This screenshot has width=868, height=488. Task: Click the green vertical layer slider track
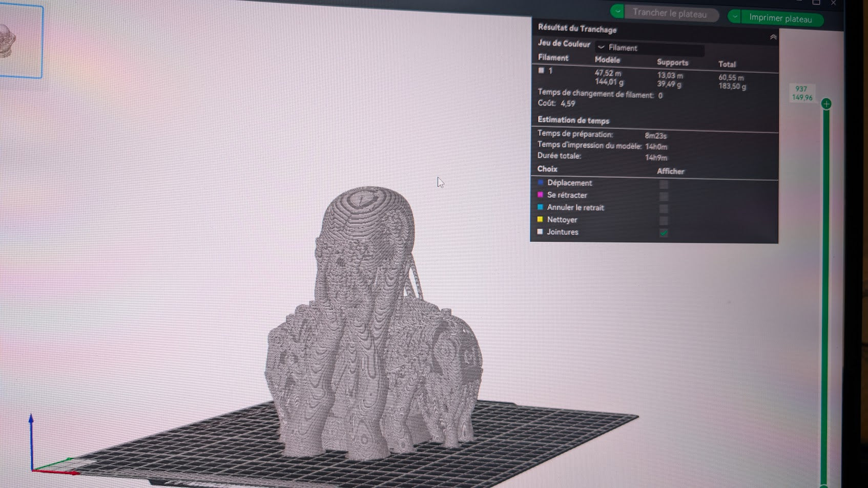pos(825,297)
